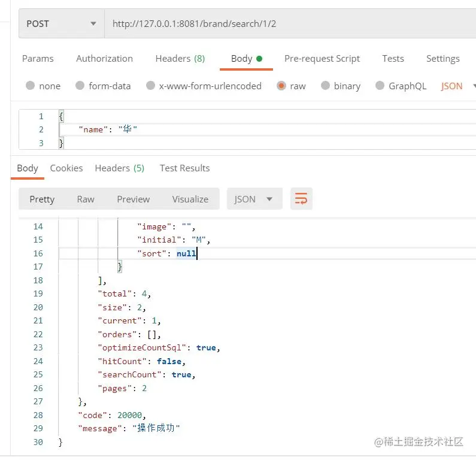Open the request Headers (8) tab
Viewport: 476px width, 460px height.
coord(180,58)
